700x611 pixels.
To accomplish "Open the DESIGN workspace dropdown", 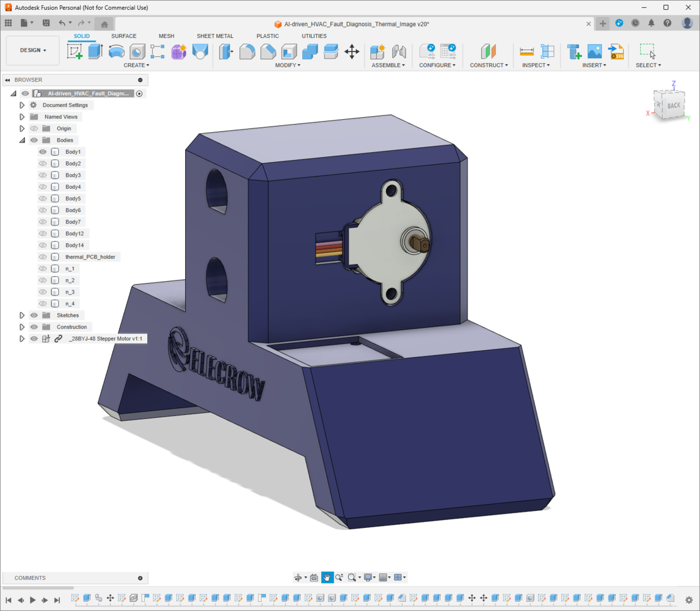I will tap(33, 50).
